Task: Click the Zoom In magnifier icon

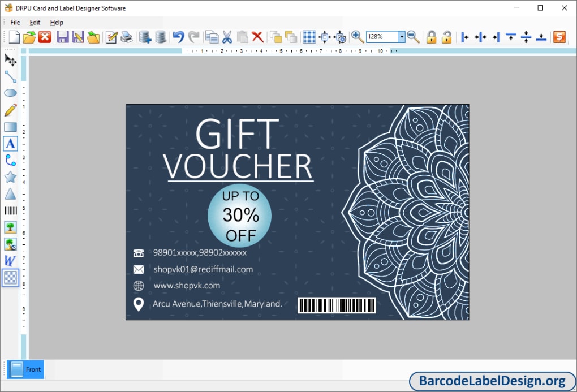Action: point(358,36)
